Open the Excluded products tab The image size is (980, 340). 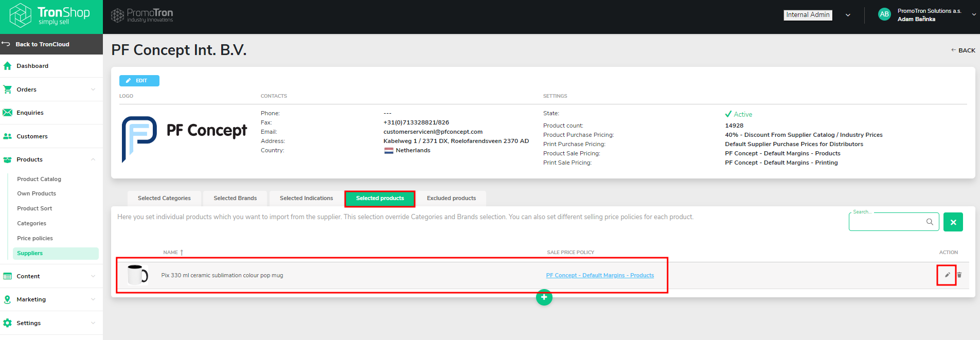click(451, 199)
